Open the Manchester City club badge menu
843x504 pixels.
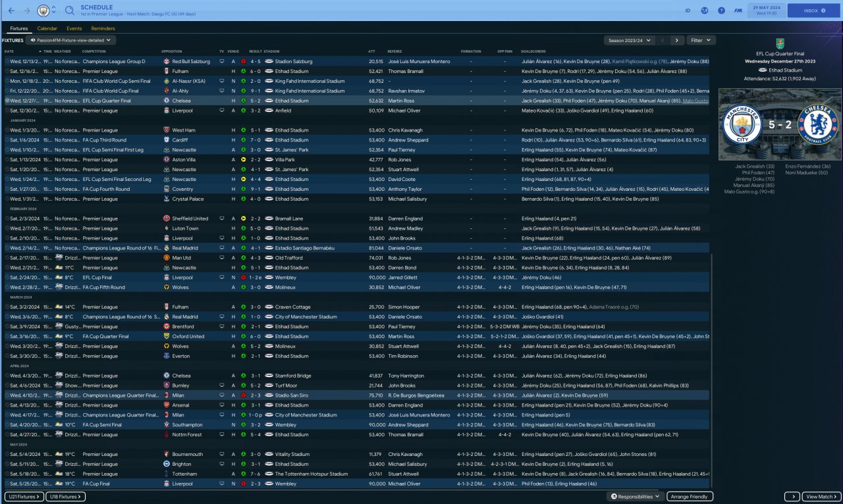[x=44, y=11]
